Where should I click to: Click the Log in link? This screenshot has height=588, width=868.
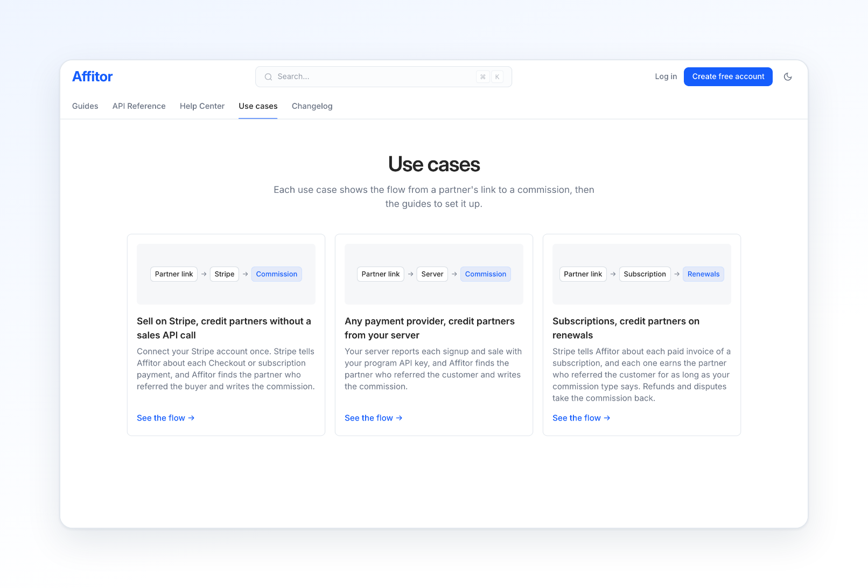tap(666, 76)
